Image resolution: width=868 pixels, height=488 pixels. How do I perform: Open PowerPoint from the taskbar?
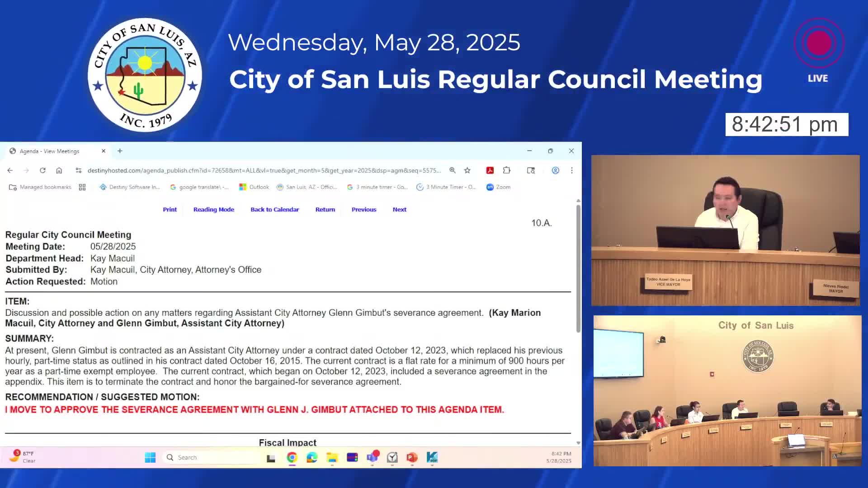411,457
